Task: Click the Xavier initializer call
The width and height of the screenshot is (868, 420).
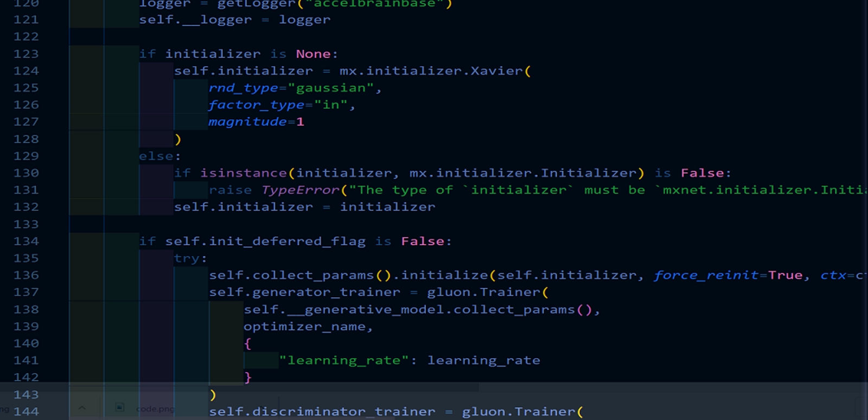Action: (497, 71)
